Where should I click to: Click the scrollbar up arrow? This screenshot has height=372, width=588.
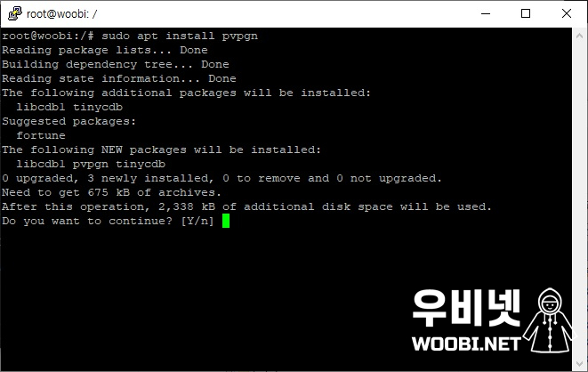579,36
